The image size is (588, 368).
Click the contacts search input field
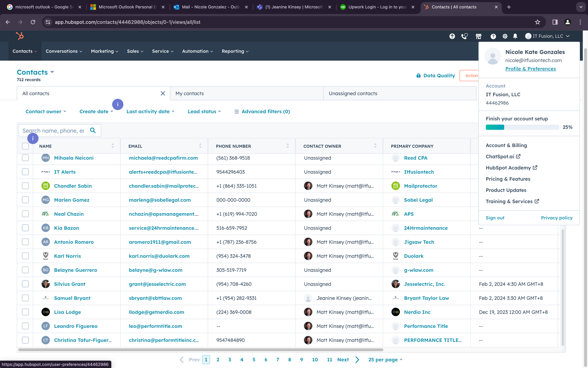pyautogui.click(x=54, y=131)
